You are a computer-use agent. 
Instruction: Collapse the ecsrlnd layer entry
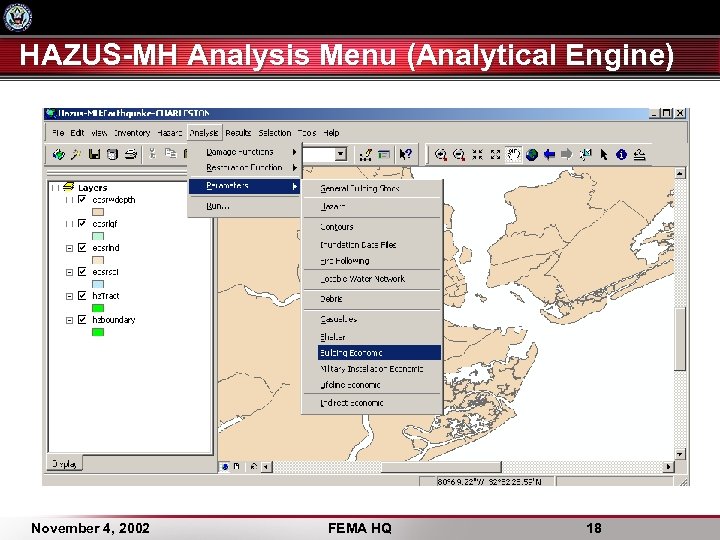pos(69,248)
